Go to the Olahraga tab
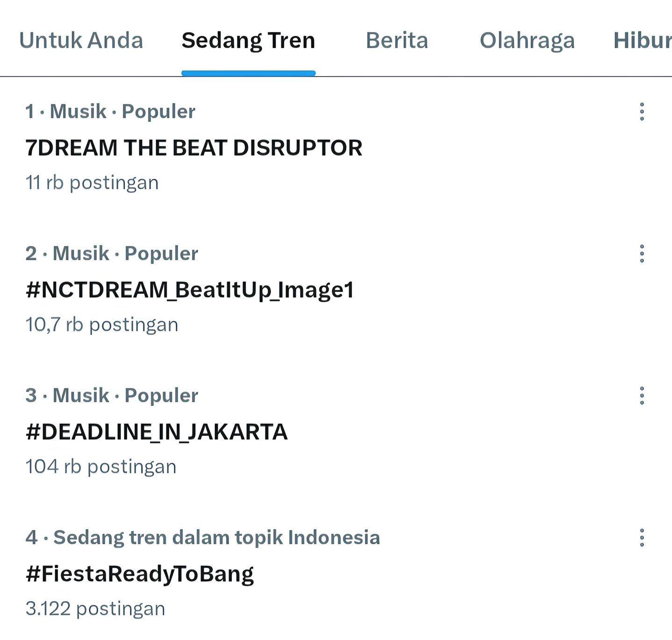 tap(527, 41)
